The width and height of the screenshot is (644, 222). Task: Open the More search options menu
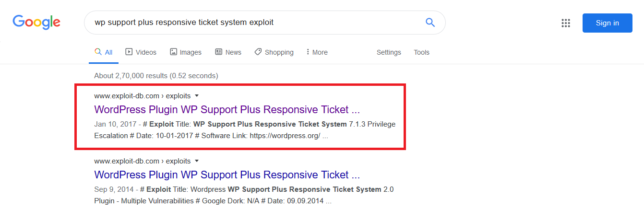tap(317, 52)
